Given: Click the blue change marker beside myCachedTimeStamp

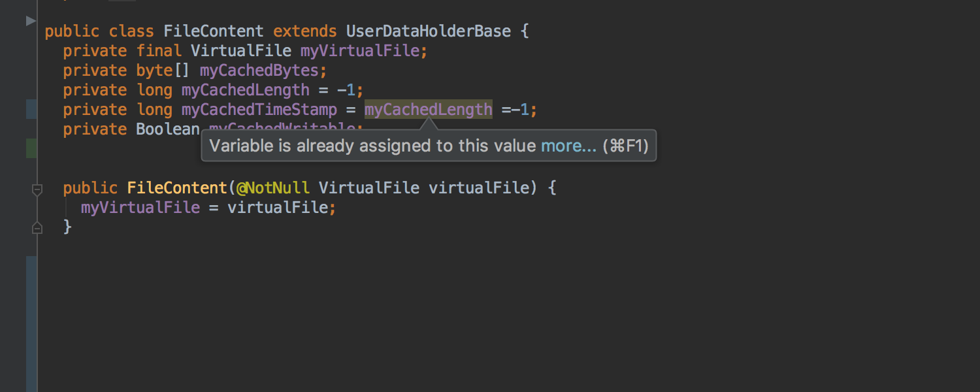Looking at the screenshot, I should (30, 109).
